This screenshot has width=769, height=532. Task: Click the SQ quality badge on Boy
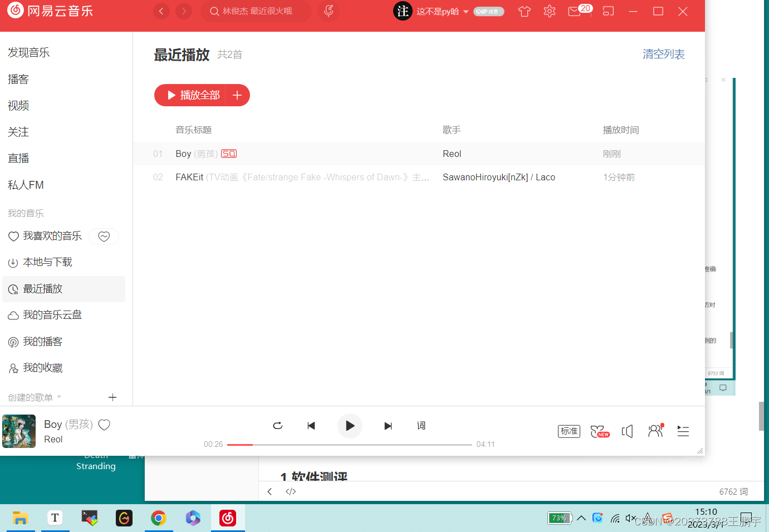tap(229, 154)
